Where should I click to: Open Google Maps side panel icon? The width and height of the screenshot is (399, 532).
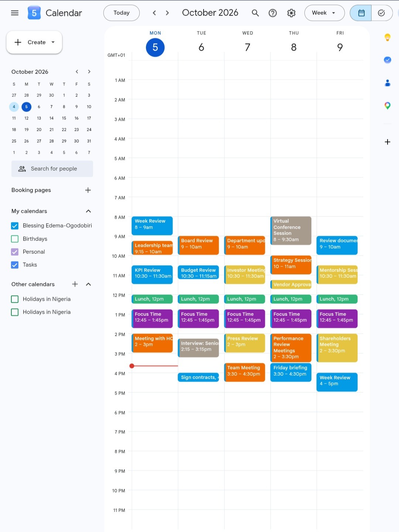coord(387,106)
